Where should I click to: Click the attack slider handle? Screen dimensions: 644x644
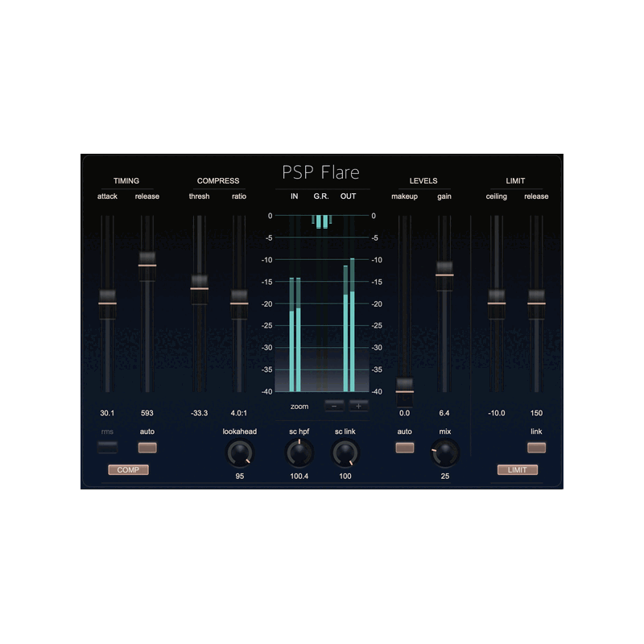coord(107,304)
